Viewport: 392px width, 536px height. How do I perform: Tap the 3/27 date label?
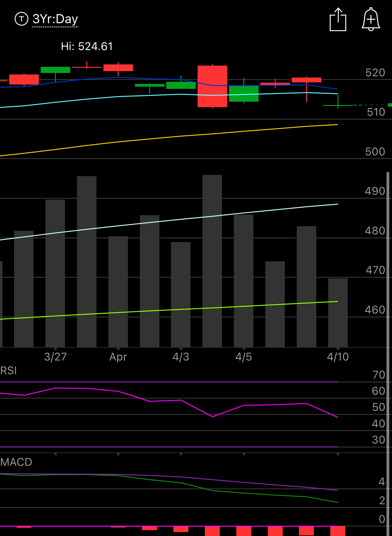pos(55,357)
